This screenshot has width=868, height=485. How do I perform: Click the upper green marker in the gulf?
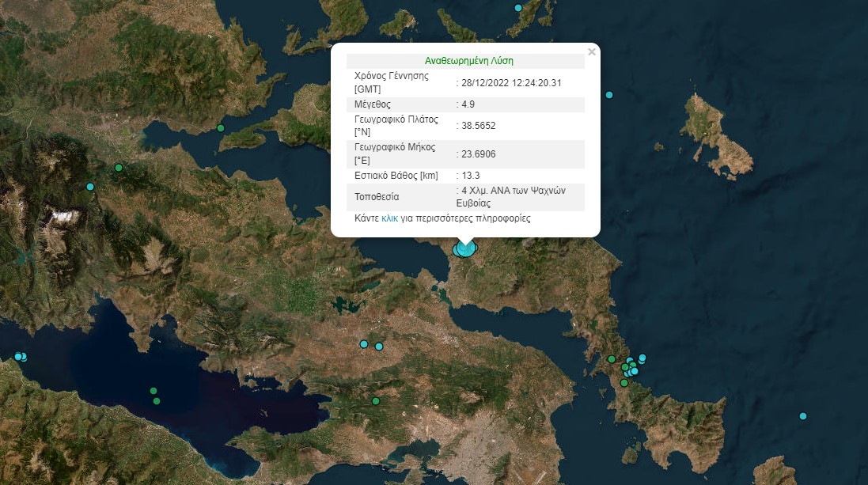154,391
